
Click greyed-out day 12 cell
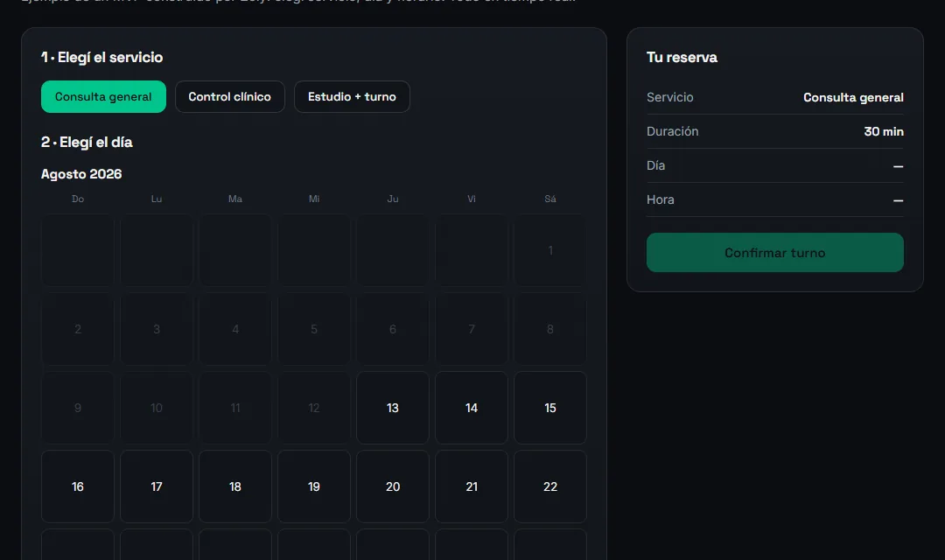pyautogui.click(x=314, y=408)
